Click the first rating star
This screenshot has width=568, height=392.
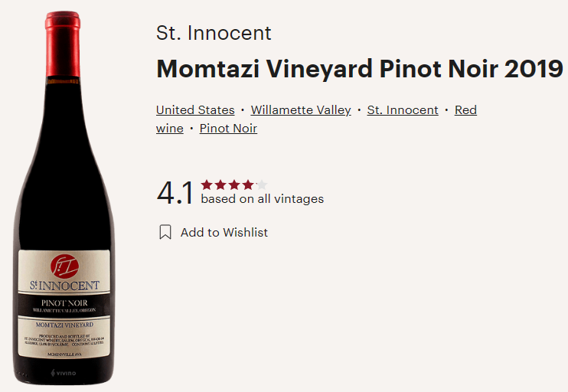207,185
